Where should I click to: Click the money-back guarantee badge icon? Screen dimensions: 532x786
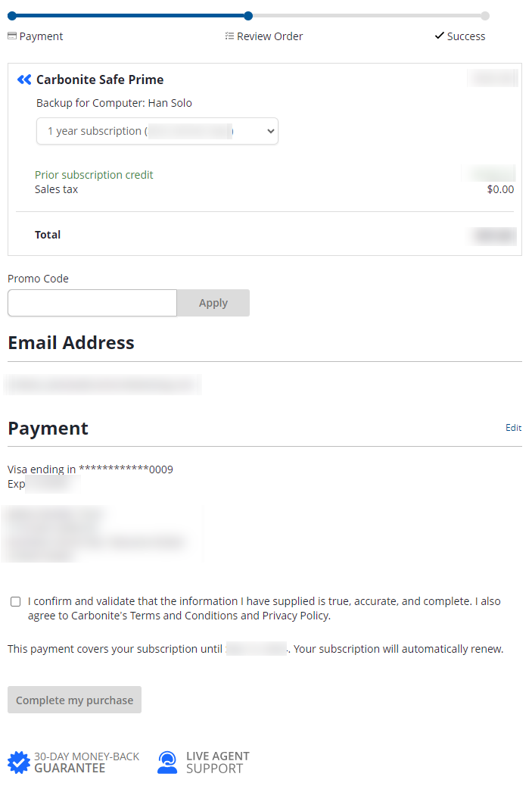(19, 762)
